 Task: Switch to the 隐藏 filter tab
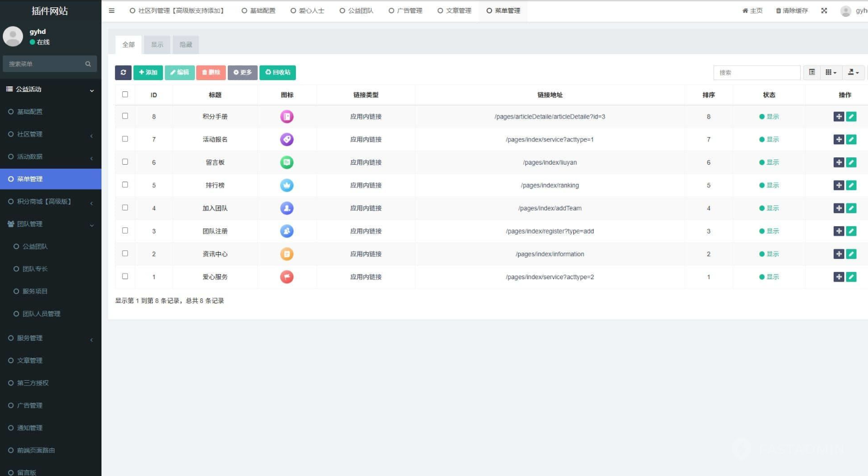pyautogui.click(x=185, y=45)
